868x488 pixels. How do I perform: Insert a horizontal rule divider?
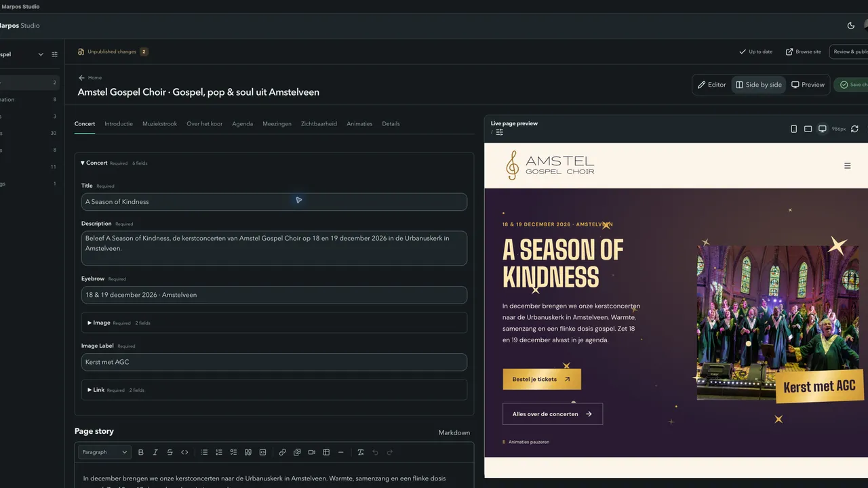coord(340,452)
